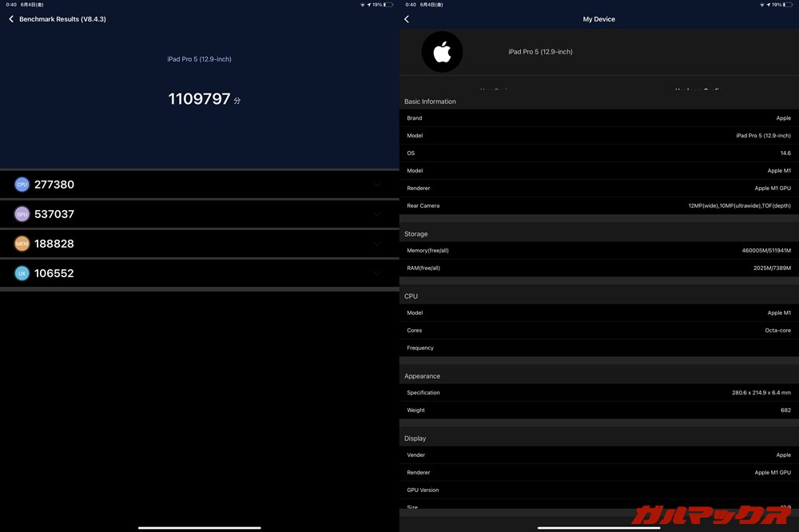
Task: Tap the UX score badge icon
Action: [x=21, y=272]
